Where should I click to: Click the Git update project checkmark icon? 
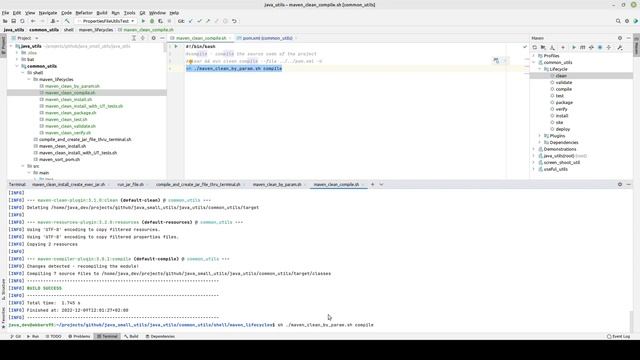(x=191, y=21)
